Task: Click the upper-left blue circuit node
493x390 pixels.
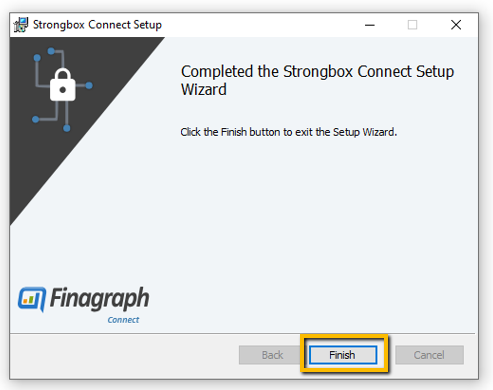Action: (x=37, y=58)
